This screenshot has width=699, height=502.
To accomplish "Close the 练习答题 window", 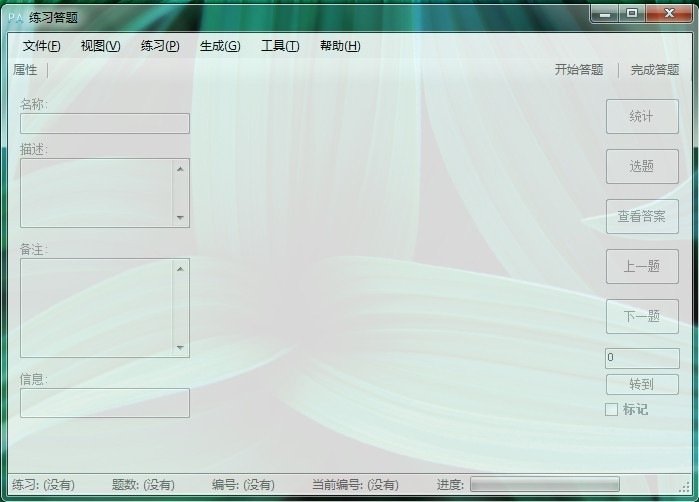I will 668,13.
